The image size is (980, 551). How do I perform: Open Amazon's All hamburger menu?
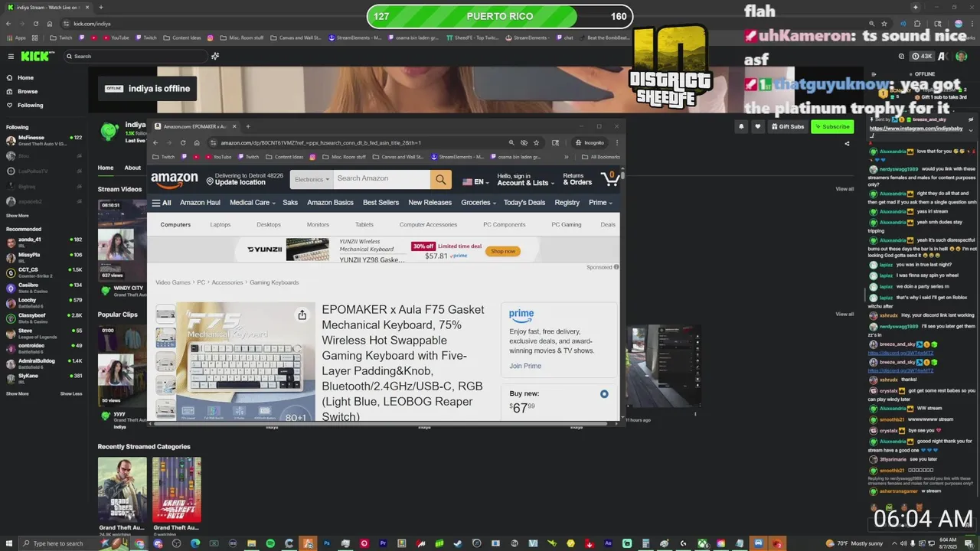click(x=161, y=203)
